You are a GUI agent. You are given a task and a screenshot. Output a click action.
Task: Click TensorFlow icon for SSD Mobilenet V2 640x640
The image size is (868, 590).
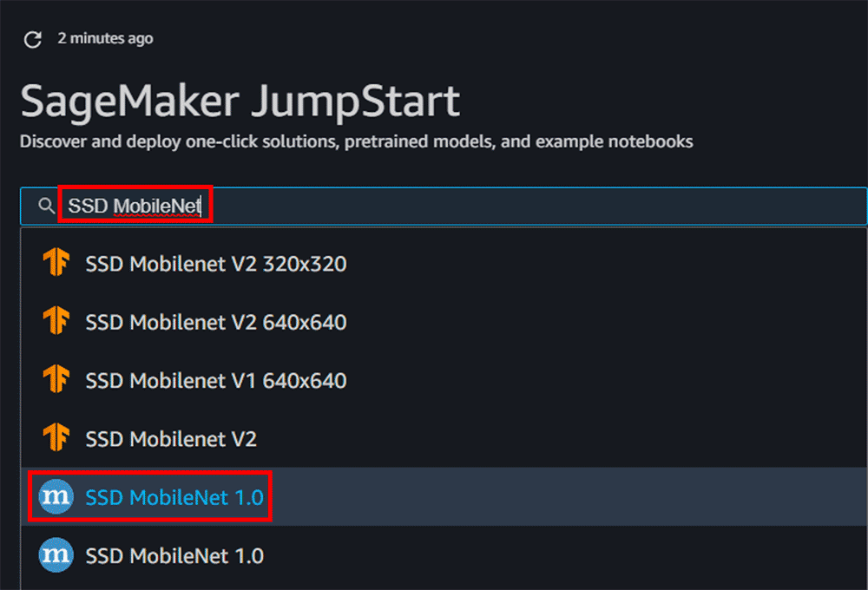pyautogui.click(x=56, y=322)
